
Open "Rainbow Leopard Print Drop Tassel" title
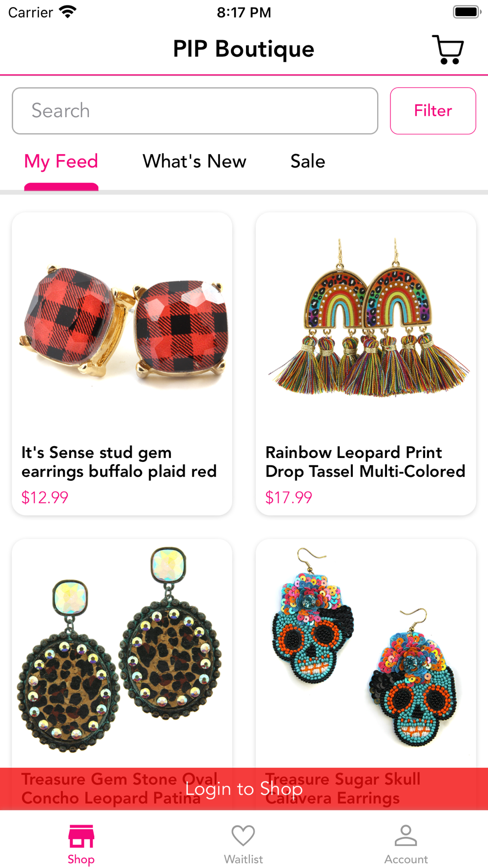click(x=365, y=462)
